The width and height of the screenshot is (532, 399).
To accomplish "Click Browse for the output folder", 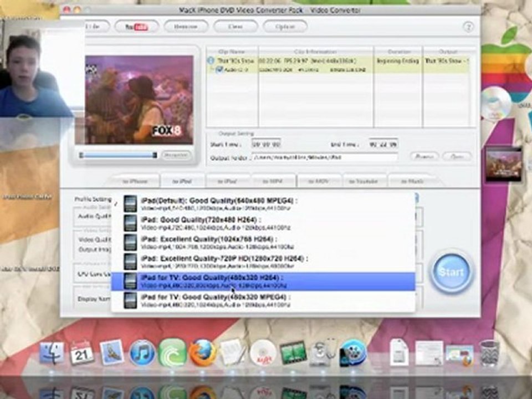I will point(424,156).
